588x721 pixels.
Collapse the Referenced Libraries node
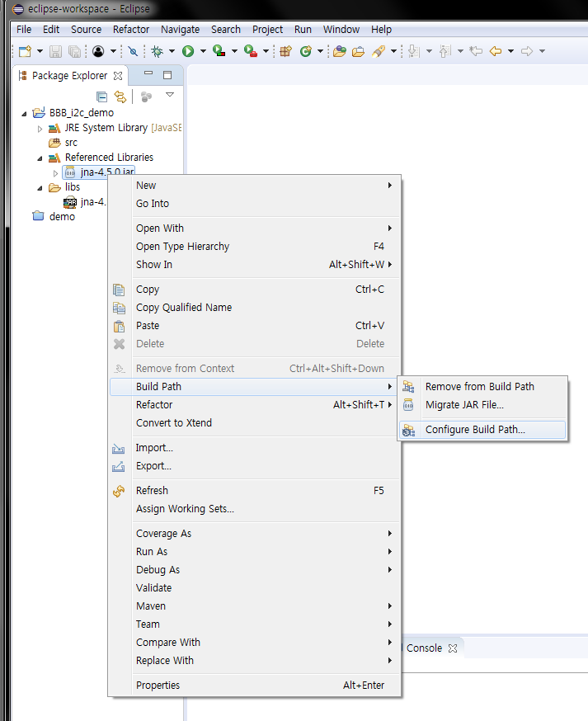point(40,158)
